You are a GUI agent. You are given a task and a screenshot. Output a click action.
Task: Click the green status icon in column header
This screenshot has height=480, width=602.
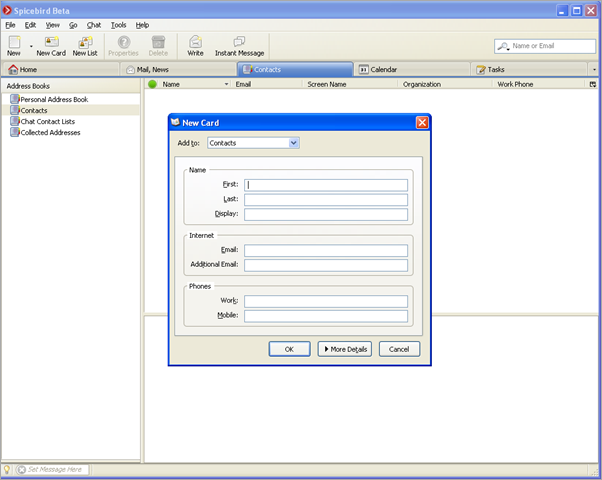click(152, 85)
